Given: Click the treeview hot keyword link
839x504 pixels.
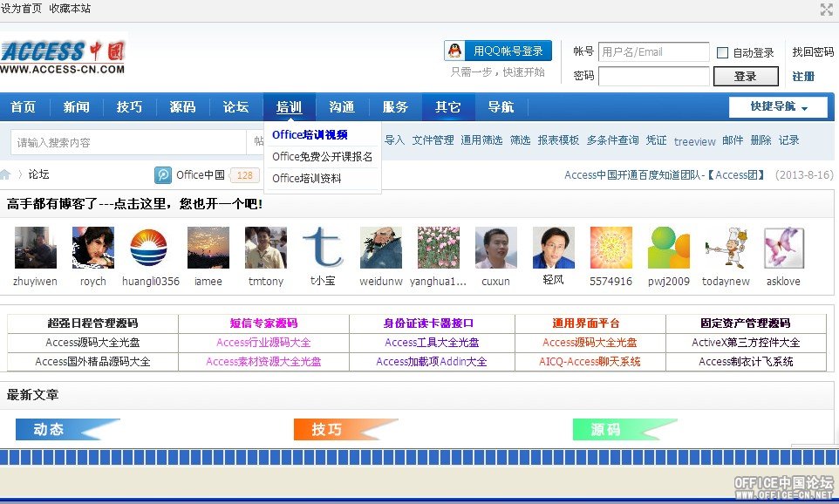Looking at the screenshot, I should point(694,141).
